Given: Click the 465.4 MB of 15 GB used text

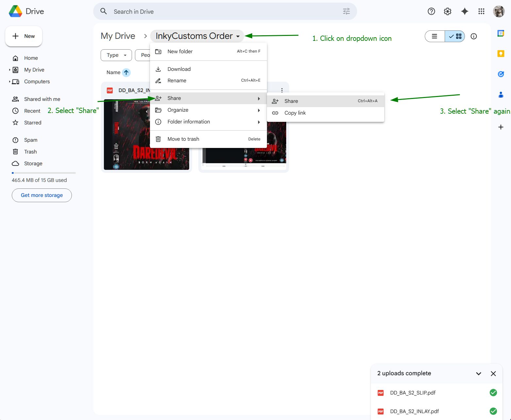Looking at the screenshot, I should pyautogui.click(x=39, y=180).
